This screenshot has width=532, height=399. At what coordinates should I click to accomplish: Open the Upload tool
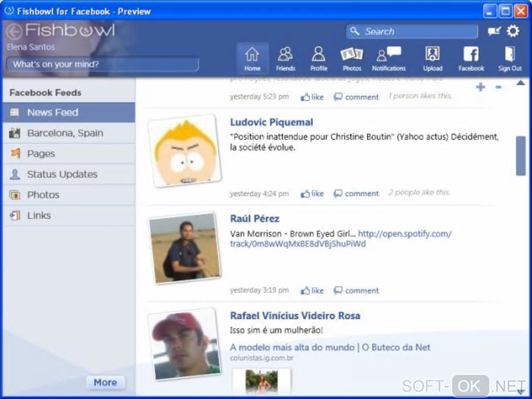[x=432, y=58]
